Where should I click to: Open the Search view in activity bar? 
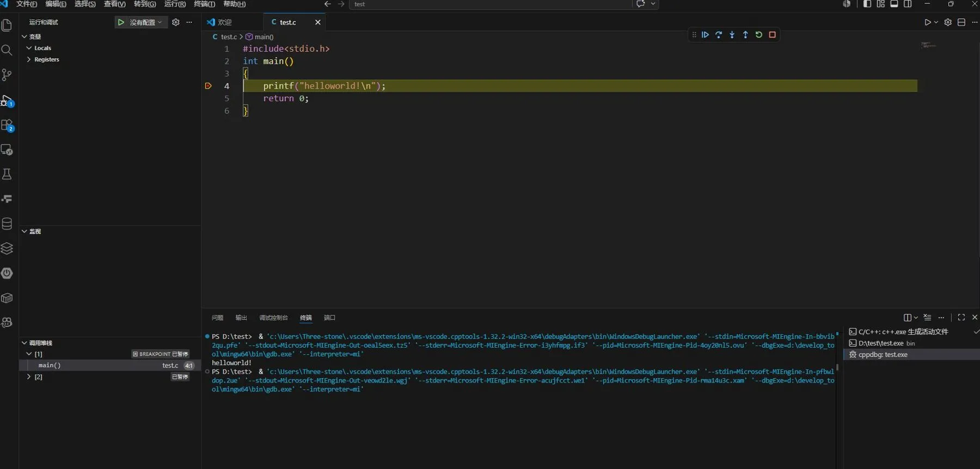click(7, 50)
